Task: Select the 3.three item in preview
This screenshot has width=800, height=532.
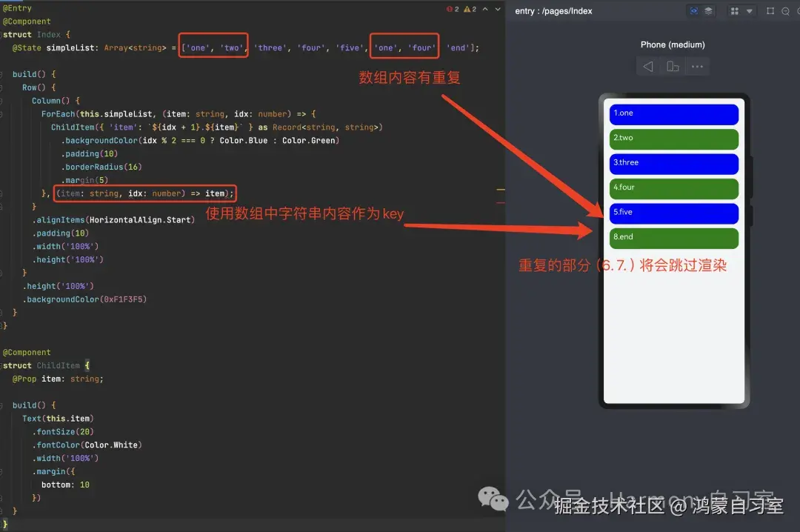Action: coord(674,164)
